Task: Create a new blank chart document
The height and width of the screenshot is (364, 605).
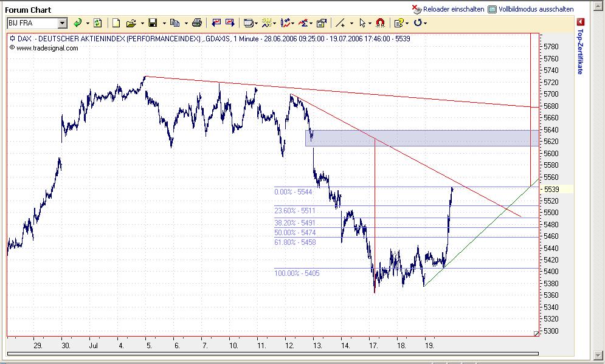Action: click(x=116, y=23)
